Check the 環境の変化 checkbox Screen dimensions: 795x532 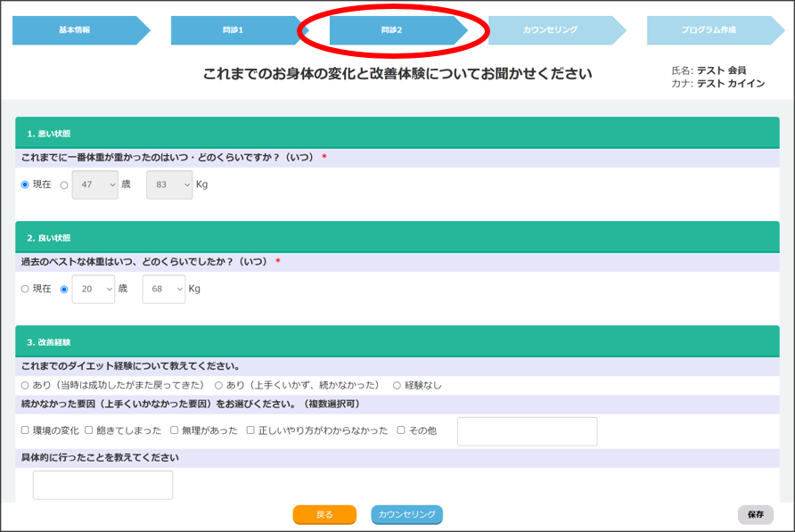coord(25,430)
